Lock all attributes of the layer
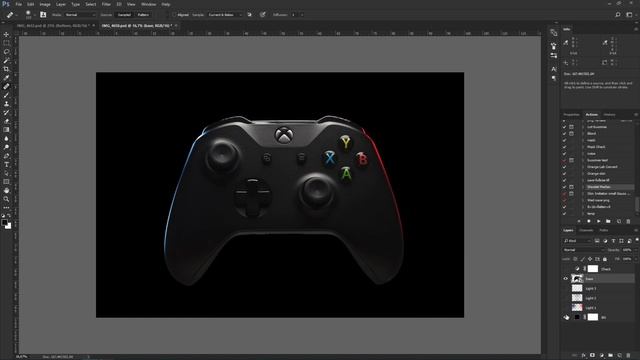Image resolution: width=640 pixels, height=360 pixels. coord(605,259)
